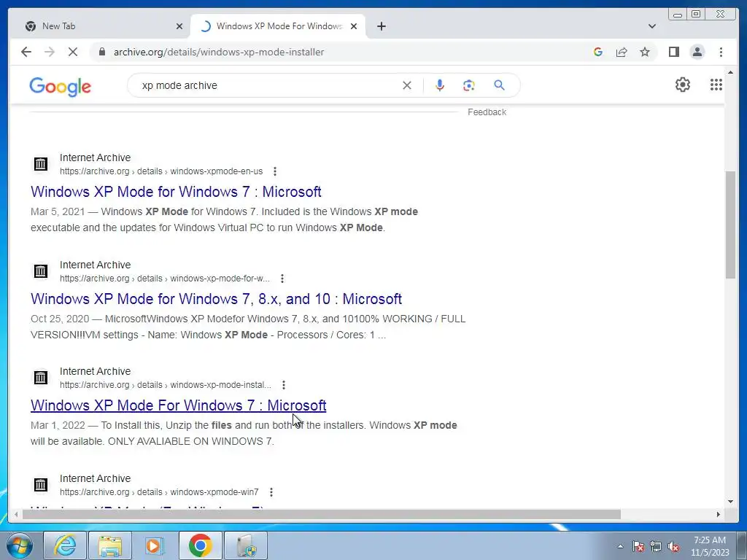This screenshot has height=560, width=747.
Task: Click the archive.org windows-xpmode-en-us URL text
Action: [x=161, y=171]
